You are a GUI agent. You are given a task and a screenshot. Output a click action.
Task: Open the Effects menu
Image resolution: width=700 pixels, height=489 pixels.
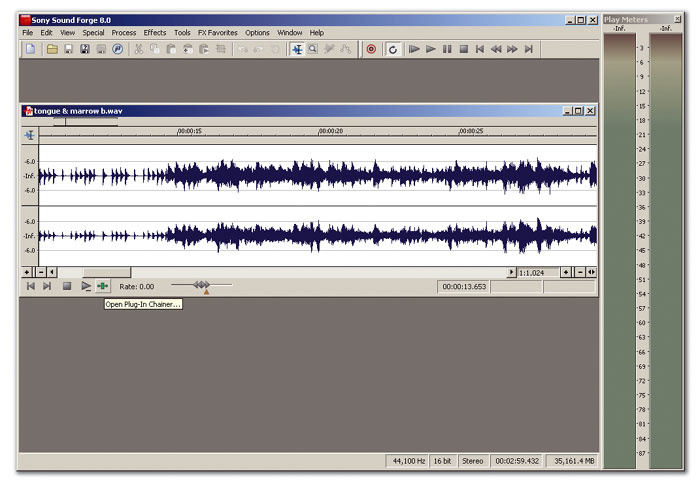pyautogui.click(x=155, y=33)
